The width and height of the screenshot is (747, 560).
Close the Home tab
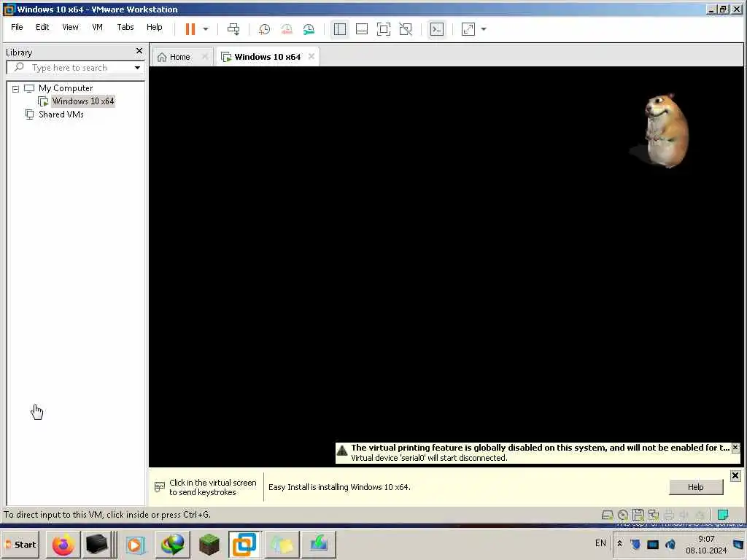(205, 56)
